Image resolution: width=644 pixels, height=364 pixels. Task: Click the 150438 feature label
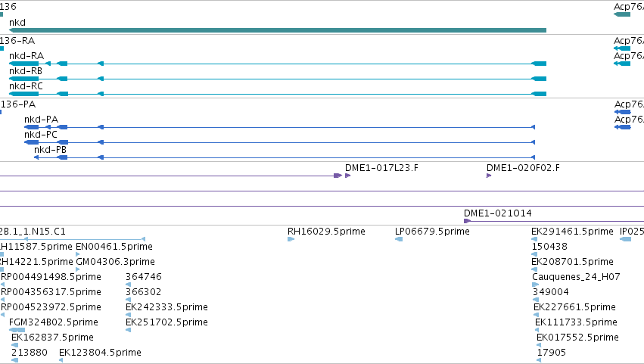549,247
